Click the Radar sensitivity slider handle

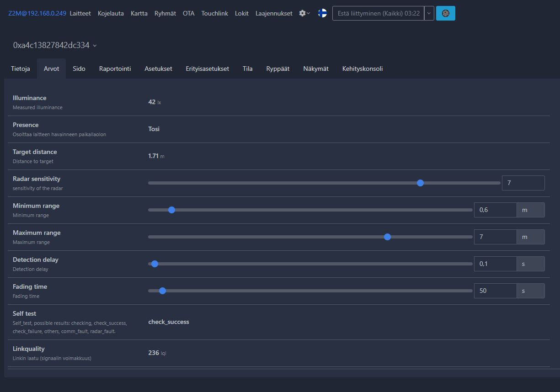pyautogui.click(x=420, y=183)
